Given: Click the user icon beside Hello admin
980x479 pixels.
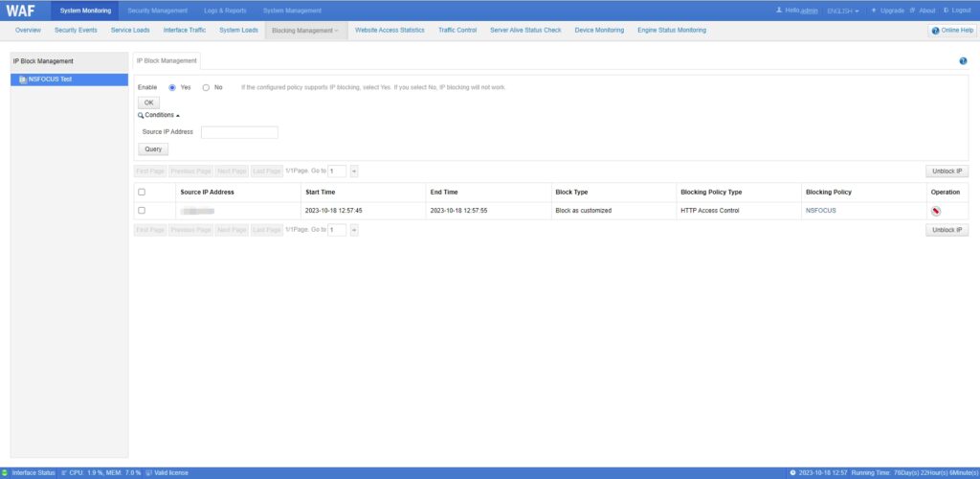Looking at the screenshot, I should (779, 11).
